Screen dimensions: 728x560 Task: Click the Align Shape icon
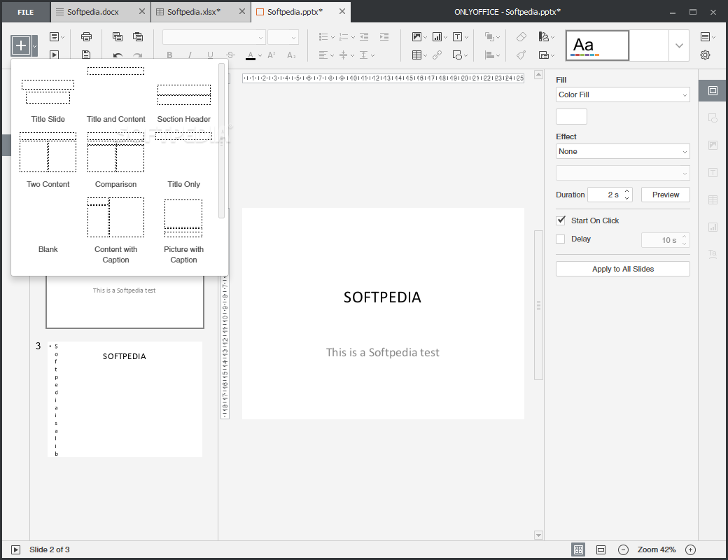tap(489, 55)
